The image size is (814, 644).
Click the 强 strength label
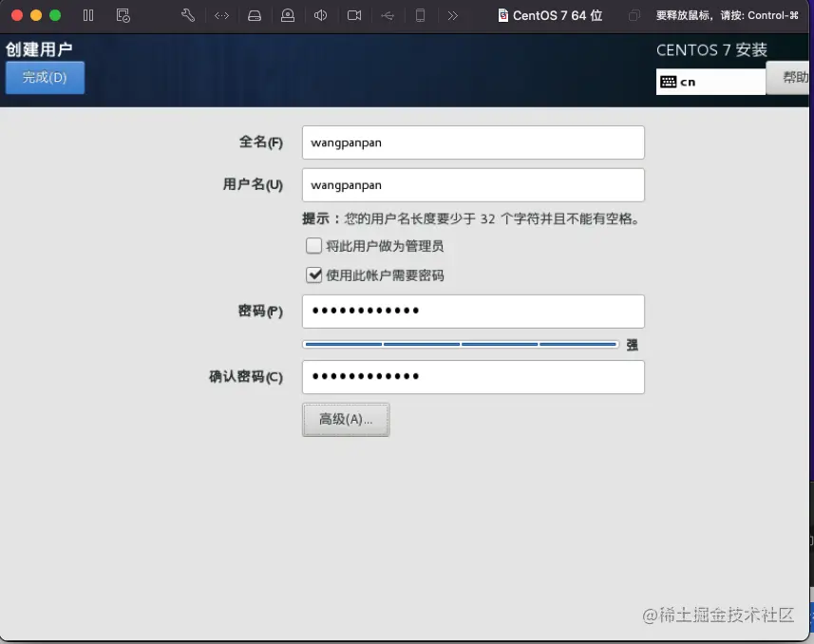coord(632,345)
